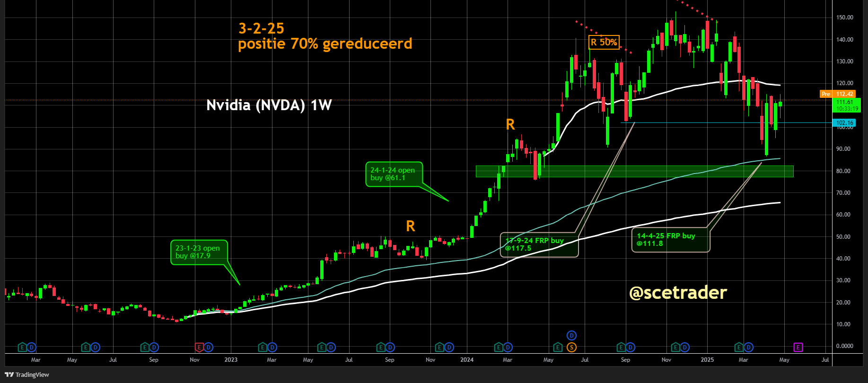Click the blue 102.16 price line label

tap(844, 123)
